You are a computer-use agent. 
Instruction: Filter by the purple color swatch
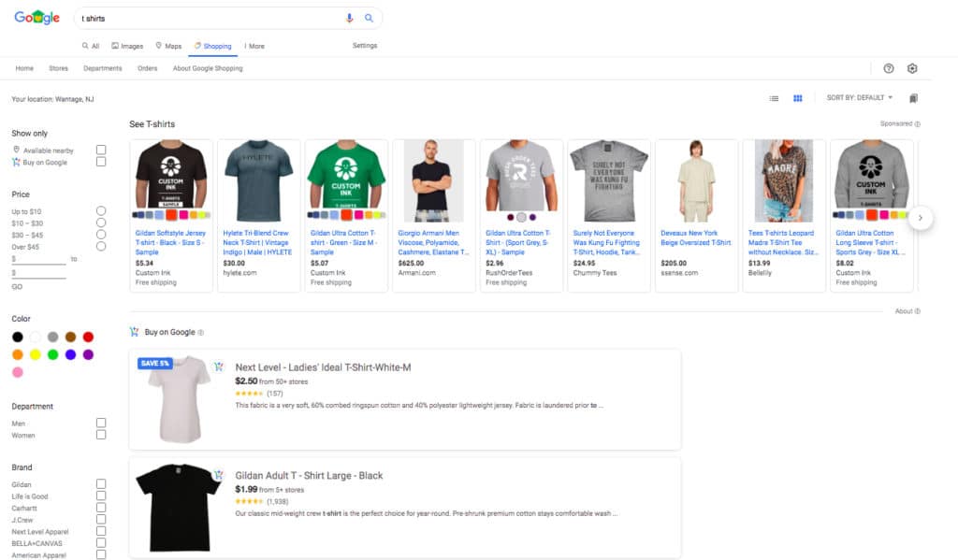88,354
